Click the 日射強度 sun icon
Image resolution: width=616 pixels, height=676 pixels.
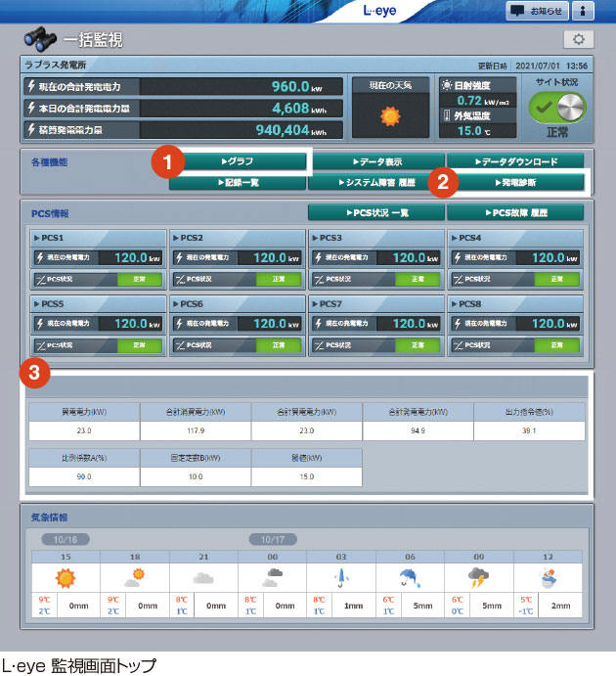447,85
